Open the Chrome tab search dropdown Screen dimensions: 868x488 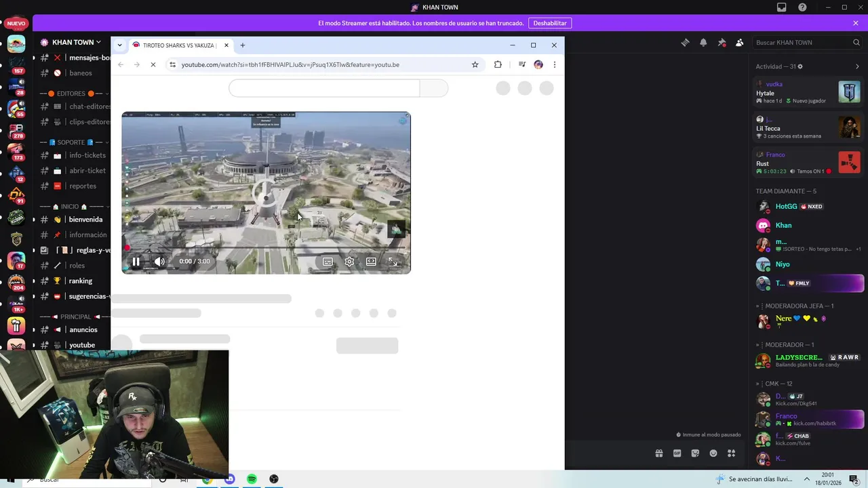coord(119,45)
